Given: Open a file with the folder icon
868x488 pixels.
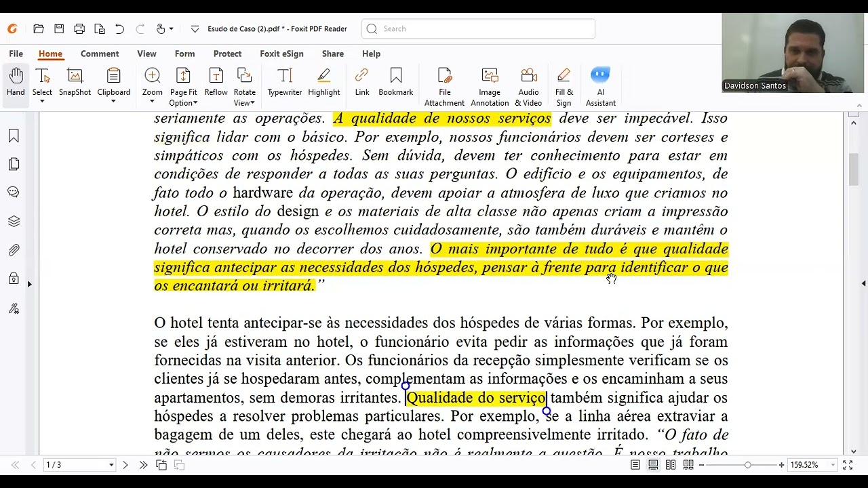Looking at the screenshot, I should pos(39,29).
